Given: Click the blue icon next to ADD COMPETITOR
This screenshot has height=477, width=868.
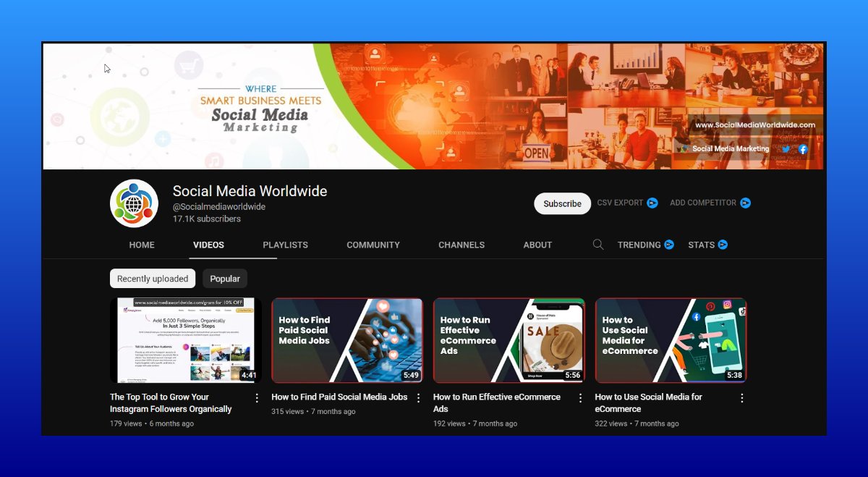Looking at the screenshot, I should [746, 203].
